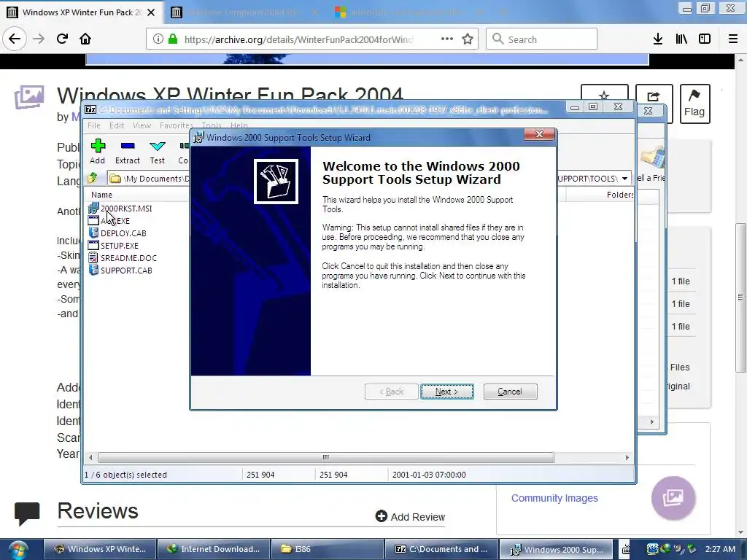Click Add Review on the archive.org page
The height and width of the screenshot is (560, 747).
[x=410, y=517]
